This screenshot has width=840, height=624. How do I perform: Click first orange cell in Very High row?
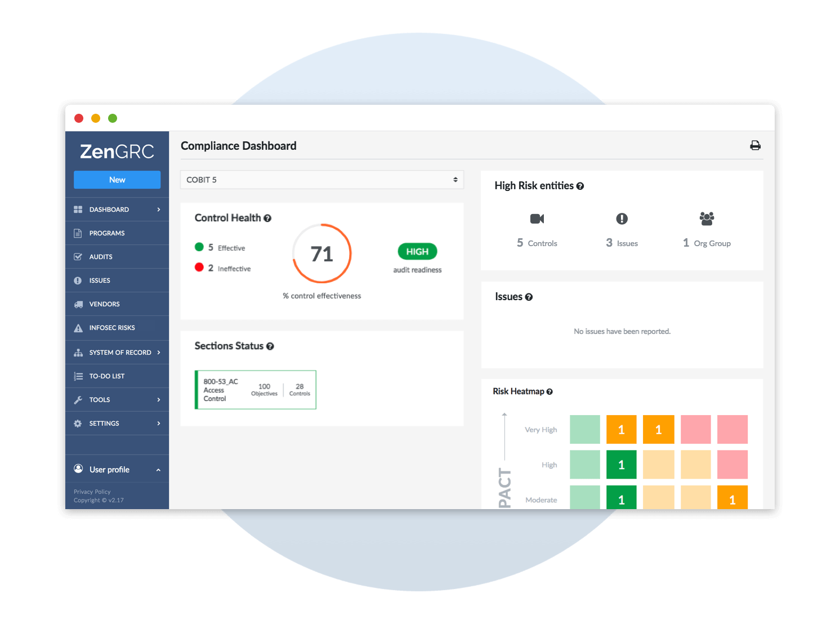click(622, 430)
